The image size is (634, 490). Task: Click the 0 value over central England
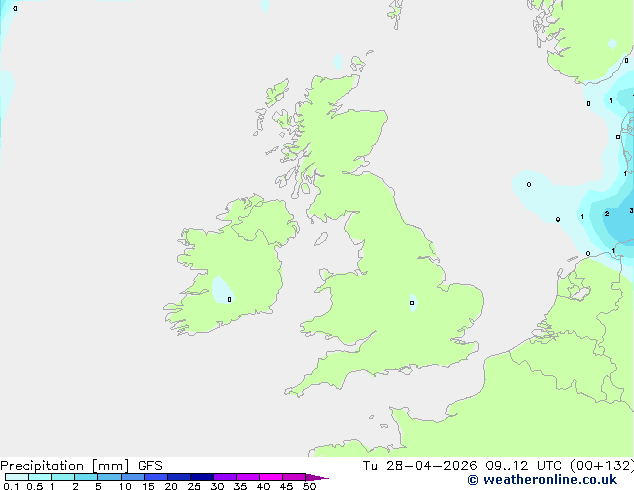412,303
